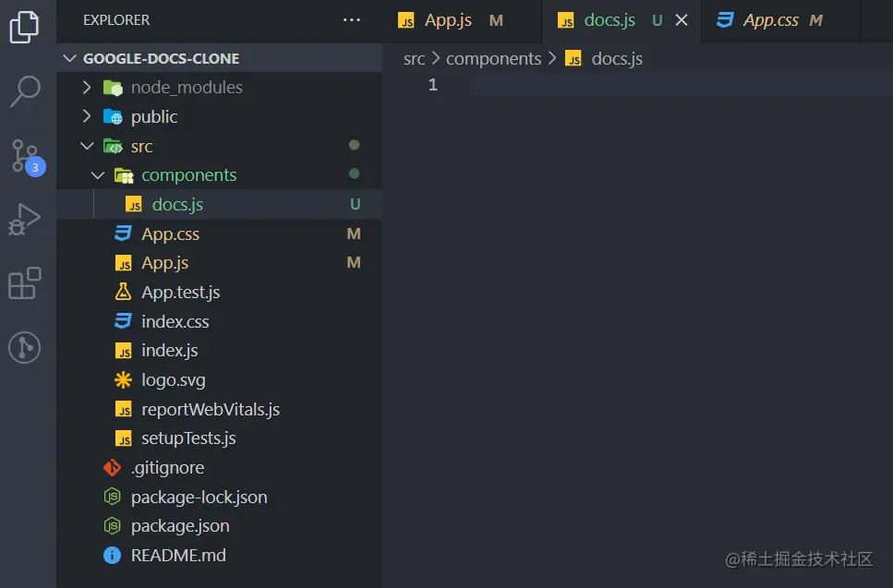The width and height of the screenshot is (893, 588).
Task: Click the JS icon beside docs.js breadcrumb
Action: click(x=573, y=58)
